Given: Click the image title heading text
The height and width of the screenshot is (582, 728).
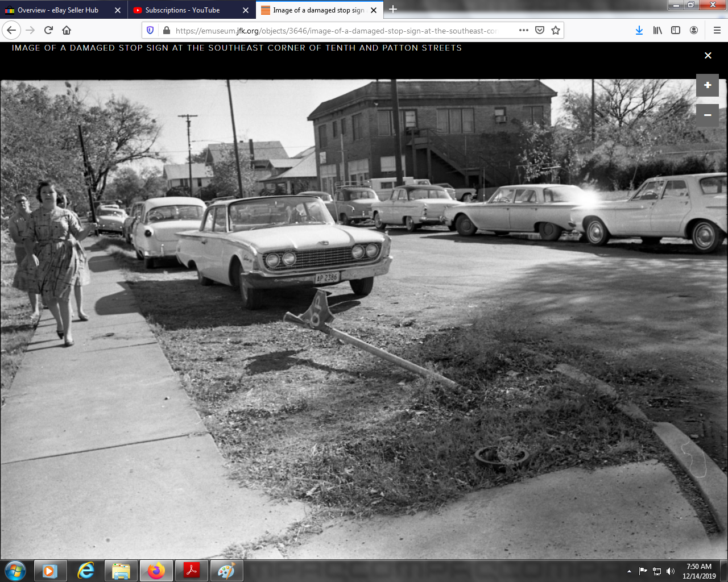Looking at the screenshot, I should point(237,48).
